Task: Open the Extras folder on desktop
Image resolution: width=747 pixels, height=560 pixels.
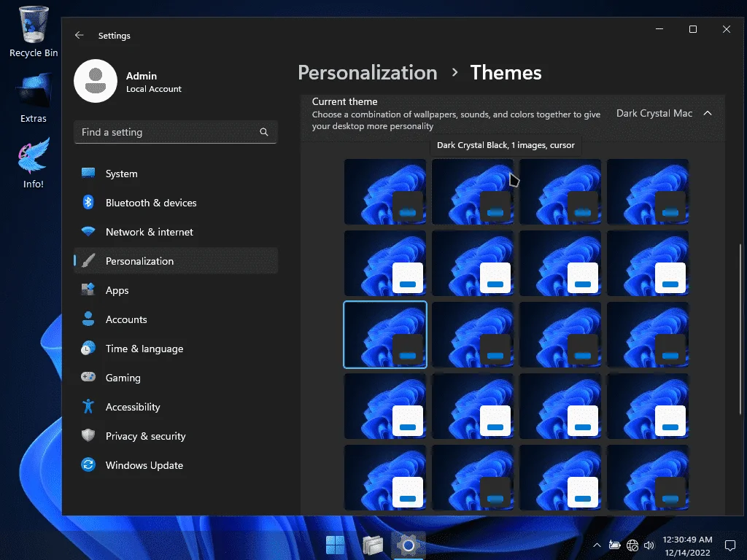Action: 34,98
